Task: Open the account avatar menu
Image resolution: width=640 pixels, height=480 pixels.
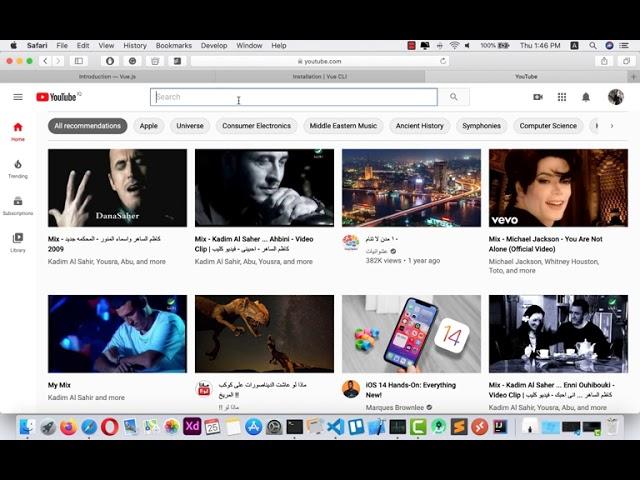Action: click(x=616, y=97)
